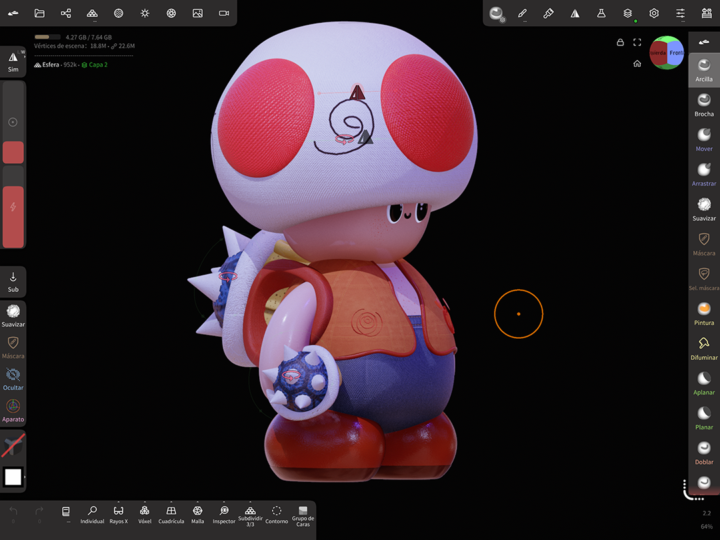Image resolution: width=720 pixels, height=540 pixels.
Task: Select the Máscara tool in right panel
Action: coord(704,244)
